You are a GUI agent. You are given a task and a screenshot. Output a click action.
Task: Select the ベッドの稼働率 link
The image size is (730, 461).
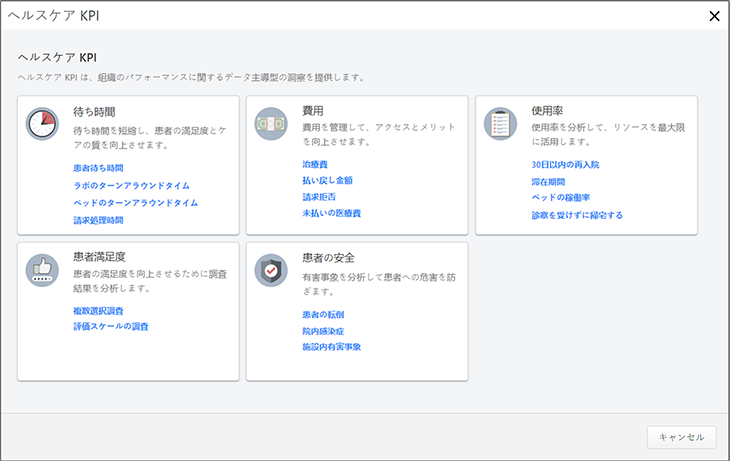[x=560, y=198]
